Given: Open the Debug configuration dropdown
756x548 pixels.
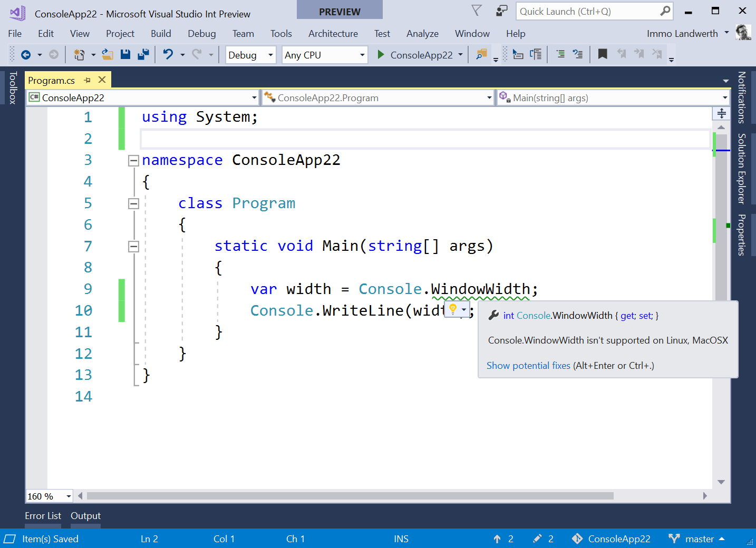Looking at the screenshot, I should click(251, 55).
